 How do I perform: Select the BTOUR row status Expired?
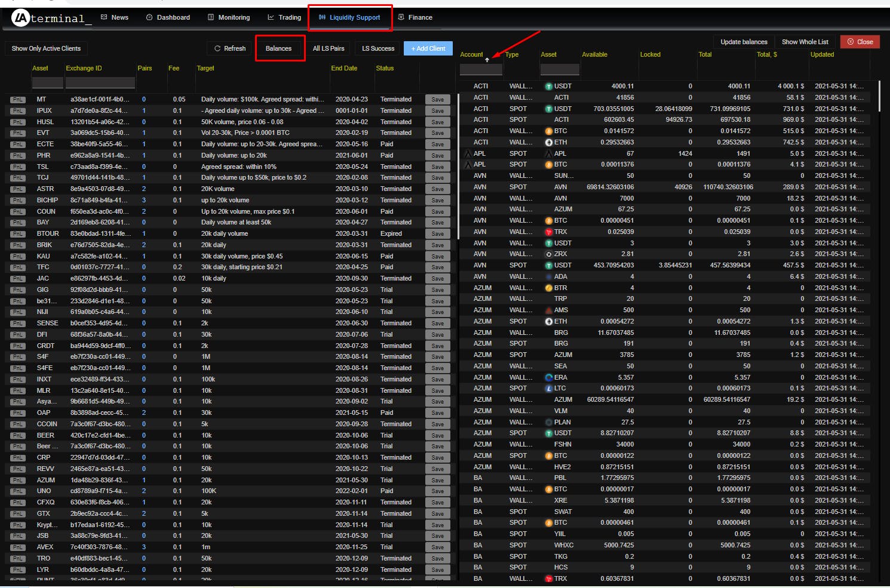click(391, 233)
